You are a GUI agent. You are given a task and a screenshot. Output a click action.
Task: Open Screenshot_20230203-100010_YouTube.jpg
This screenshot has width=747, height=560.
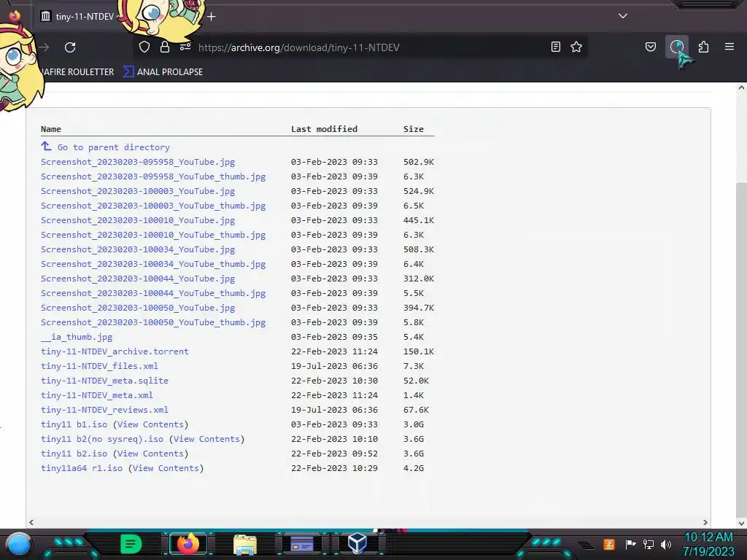coord(138,220)
